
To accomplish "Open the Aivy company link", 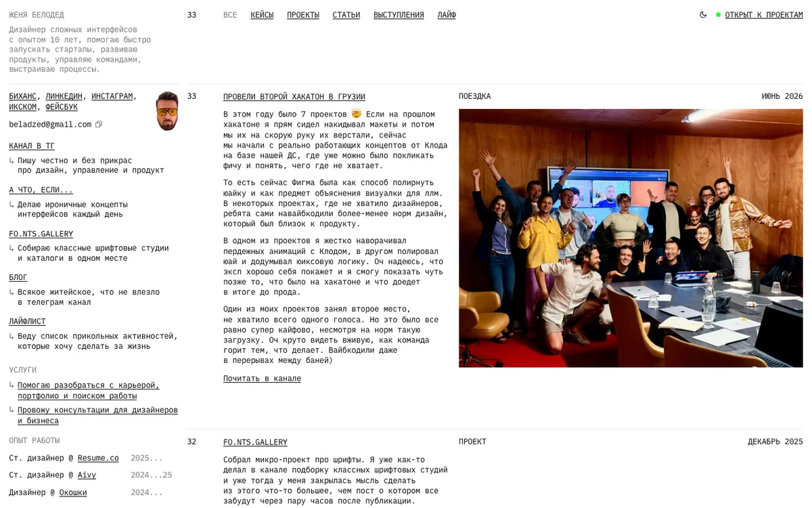I will click(87, 475).
